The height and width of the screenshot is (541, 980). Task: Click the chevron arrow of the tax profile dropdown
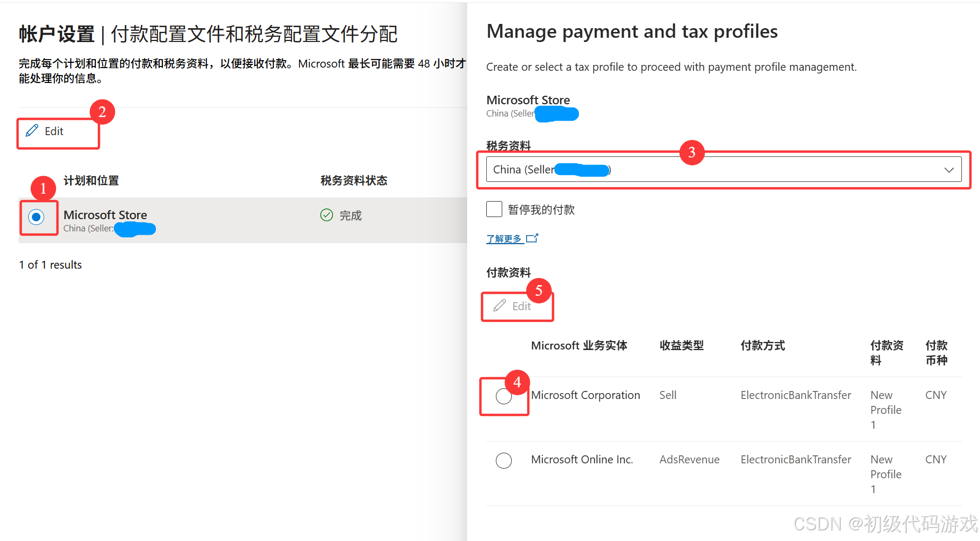949,170
